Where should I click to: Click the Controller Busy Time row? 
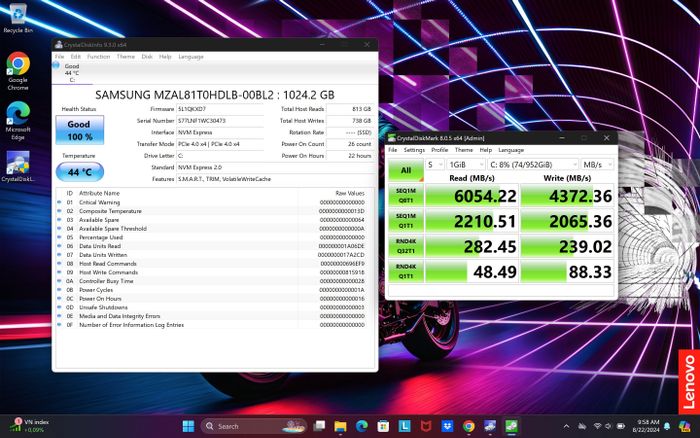coord(212,281)
